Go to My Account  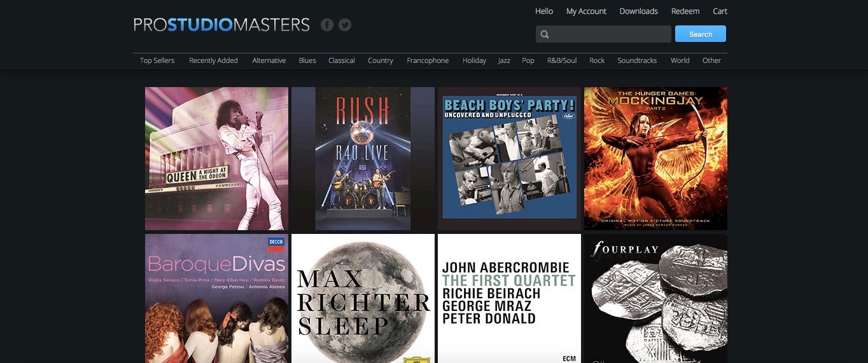pyautogui.click(x=586, y=11)
